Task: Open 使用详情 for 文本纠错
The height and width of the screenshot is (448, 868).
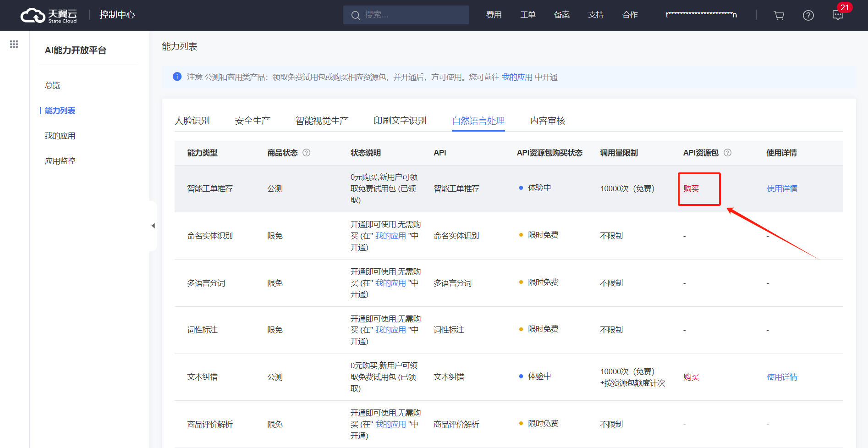Action: tap(782, 377)
